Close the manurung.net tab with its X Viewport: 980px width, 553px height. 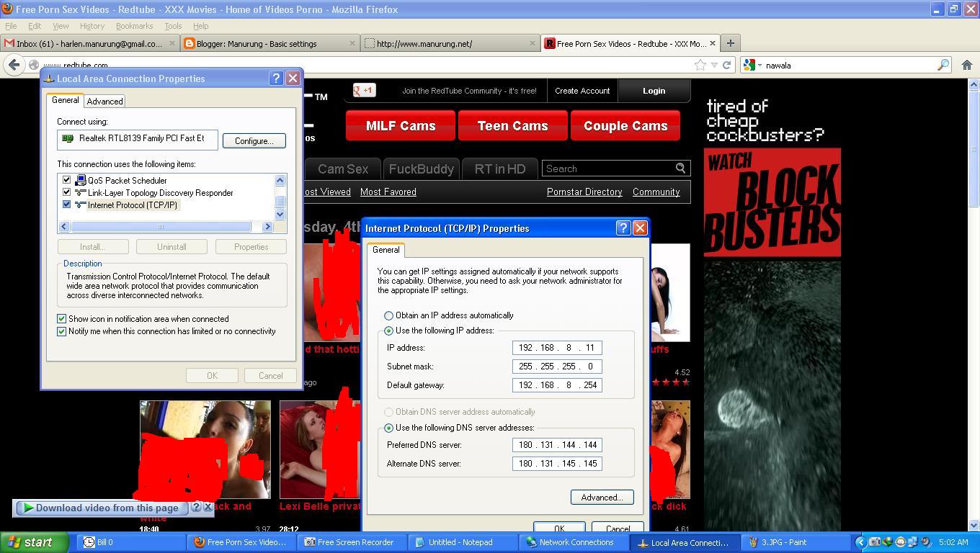coord(533,43)
